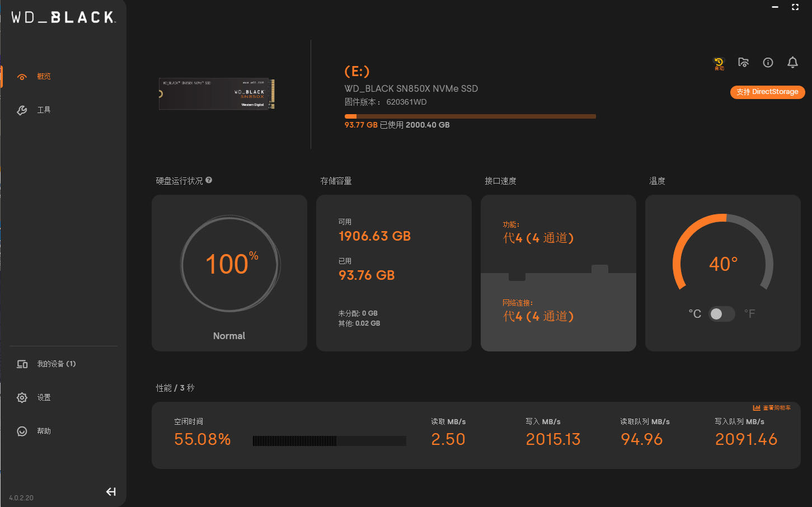The width and height of the screenshot is (812, 507).
Task: Open the folder monitoring icon at top right
Action: (743, 63)
